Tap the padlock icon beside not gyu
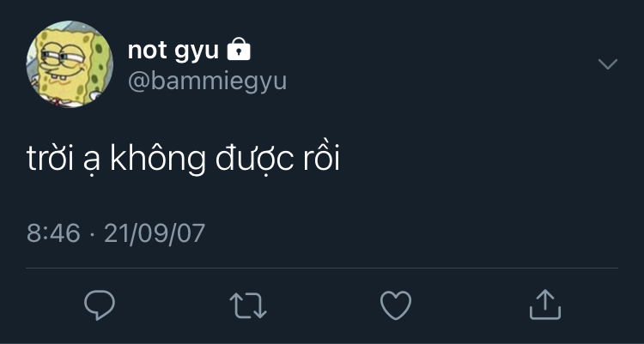644x344 pixels. click(239, 49)
